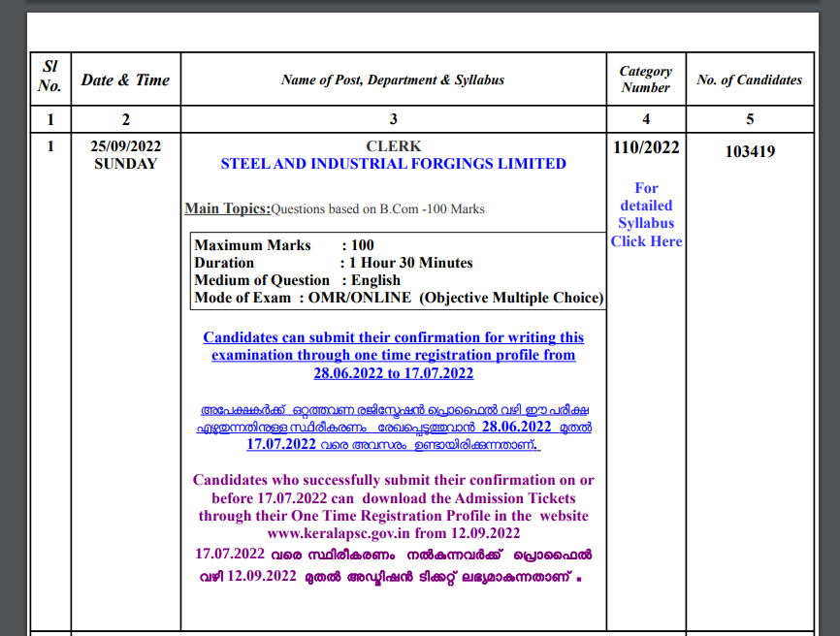
Task: Click column number 2 cell
Action: click(126, 119)
